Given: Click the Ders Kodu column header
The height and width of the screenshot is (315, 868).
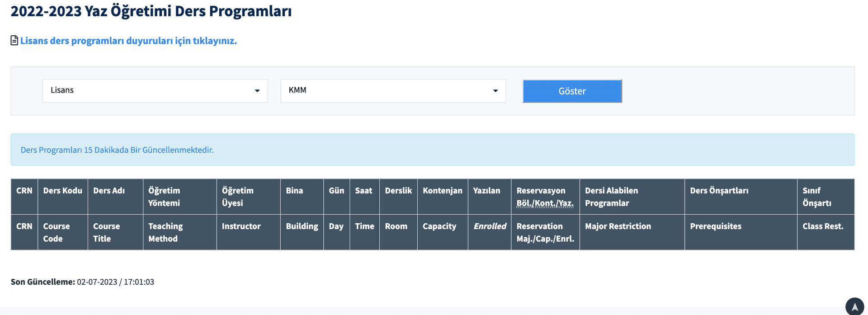Looking at the screenshot, I should click(x=63, y=191).
